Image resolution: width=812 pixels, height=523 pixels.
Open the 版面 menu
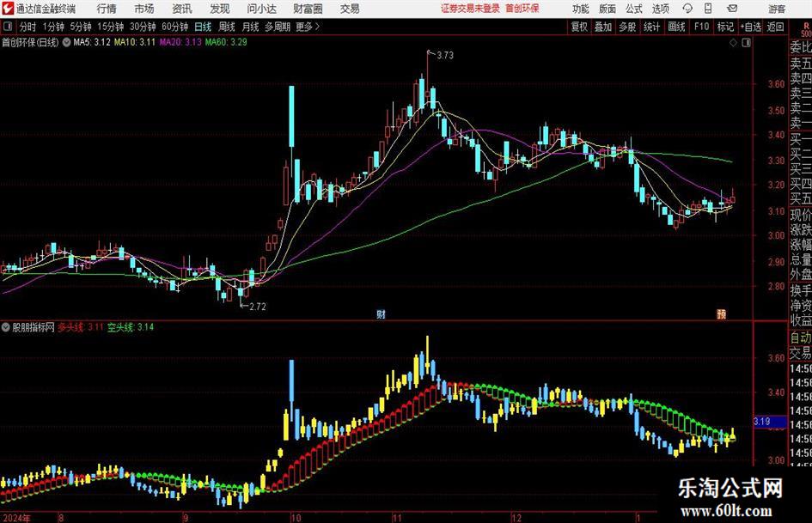click(x=607, y=9)
